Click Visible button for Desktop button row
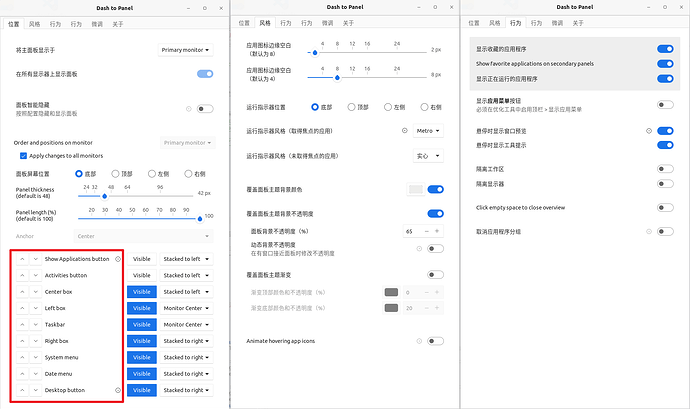Image resolution: width=690 pixels, height=409 pixels. [142, 390]
